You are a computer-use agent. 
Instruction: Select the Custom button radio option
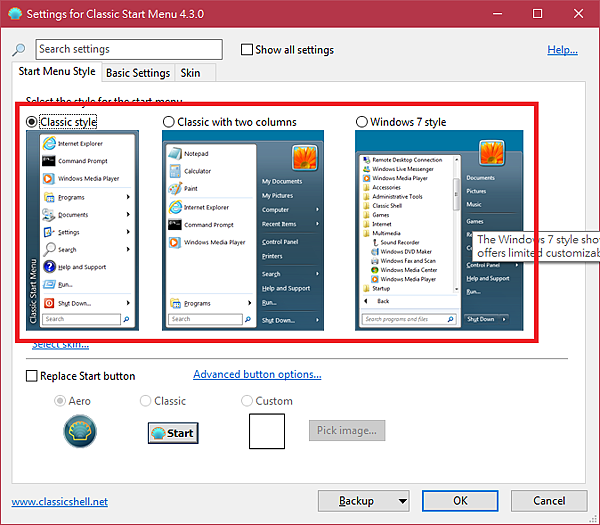point(247,401)
